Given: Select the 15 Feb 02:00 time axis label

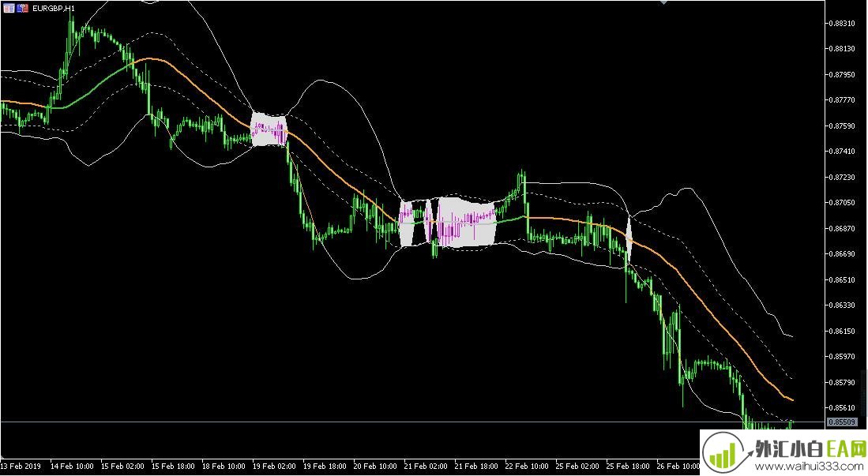Looking at the screenshot, I should (122, 466).
